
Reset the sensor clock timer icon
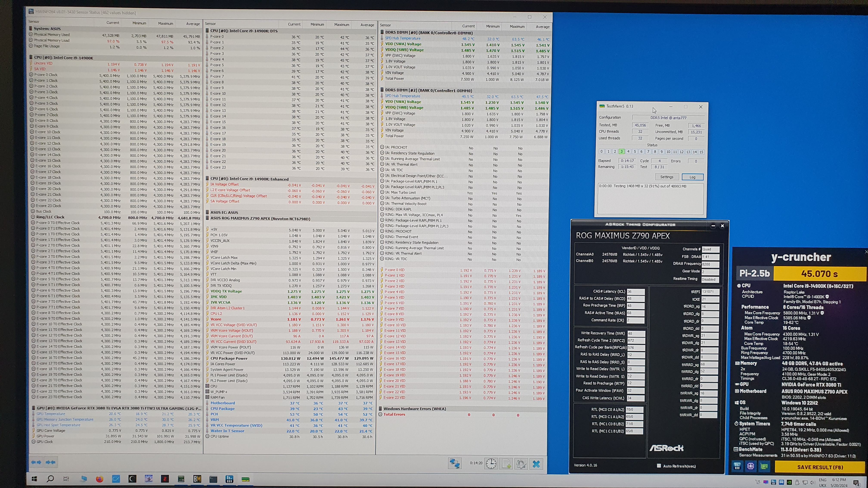tap(491, 464)
